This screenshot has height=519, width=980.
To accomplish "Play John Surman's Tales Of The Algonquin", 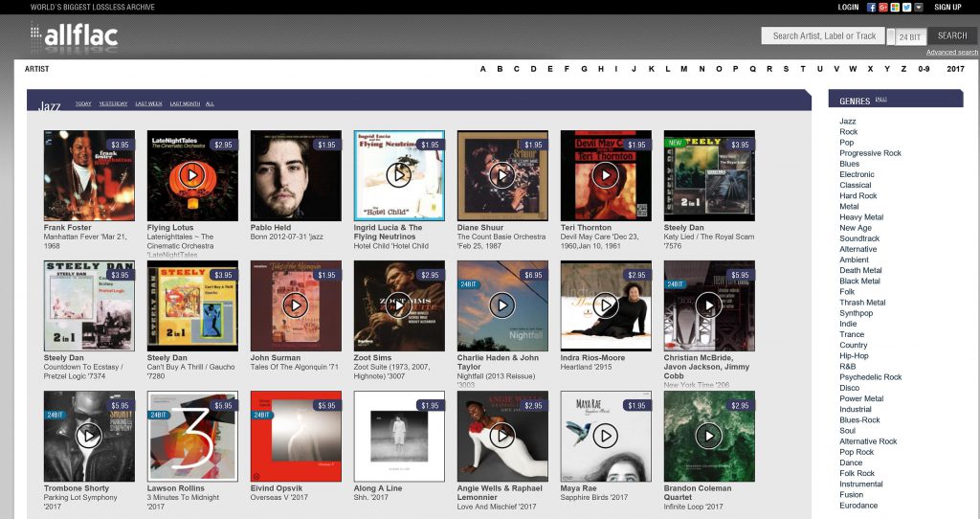I will click(296, 305).
